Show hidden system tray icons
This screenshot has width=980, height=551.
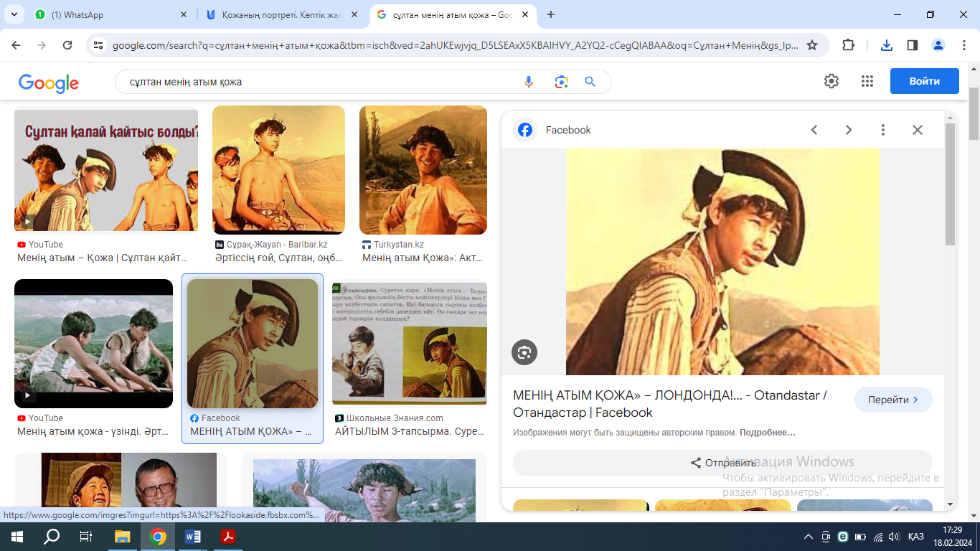point(809,537)
